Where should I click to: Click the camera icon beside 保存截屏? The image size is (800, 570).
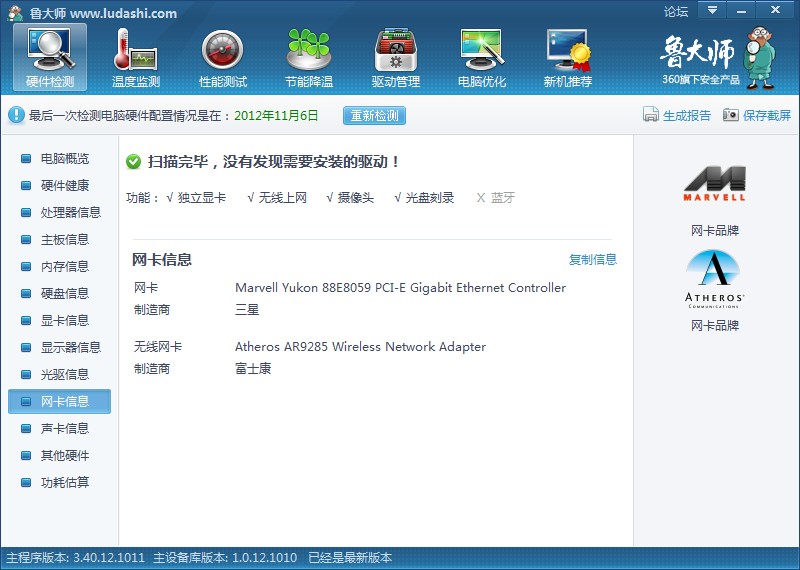pyautogui.click(x=730, y=115)
